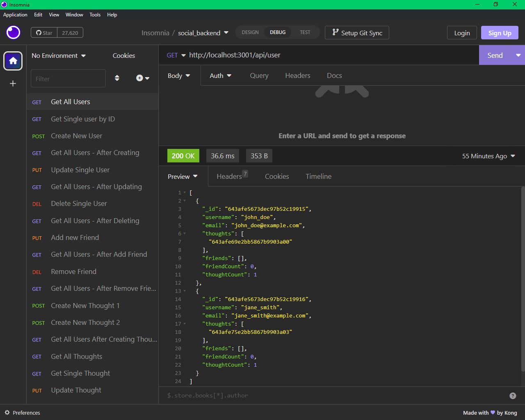
Task: Click the GitHub Star button
Action: [44, 33]
